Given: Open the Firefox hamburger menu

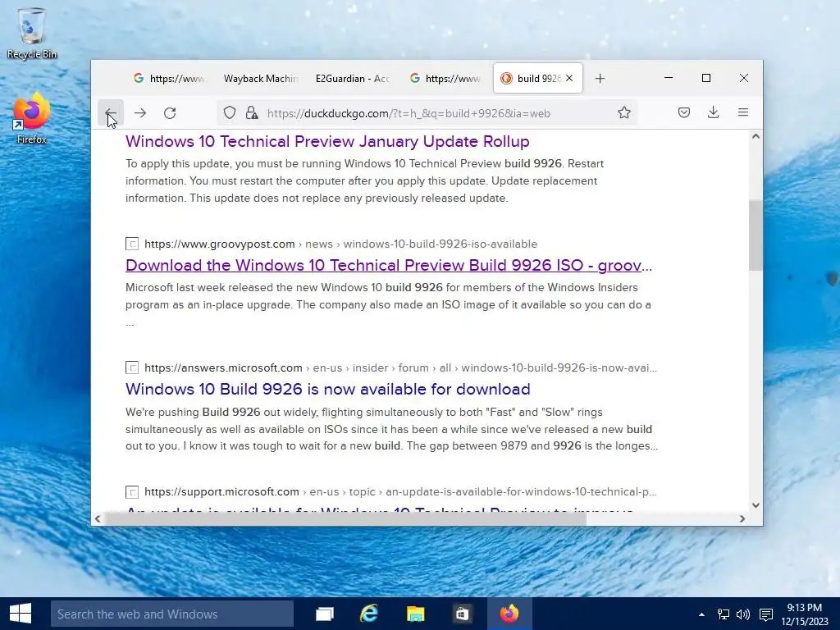Looking at the screenshot, I should click(x=743, y=112).
